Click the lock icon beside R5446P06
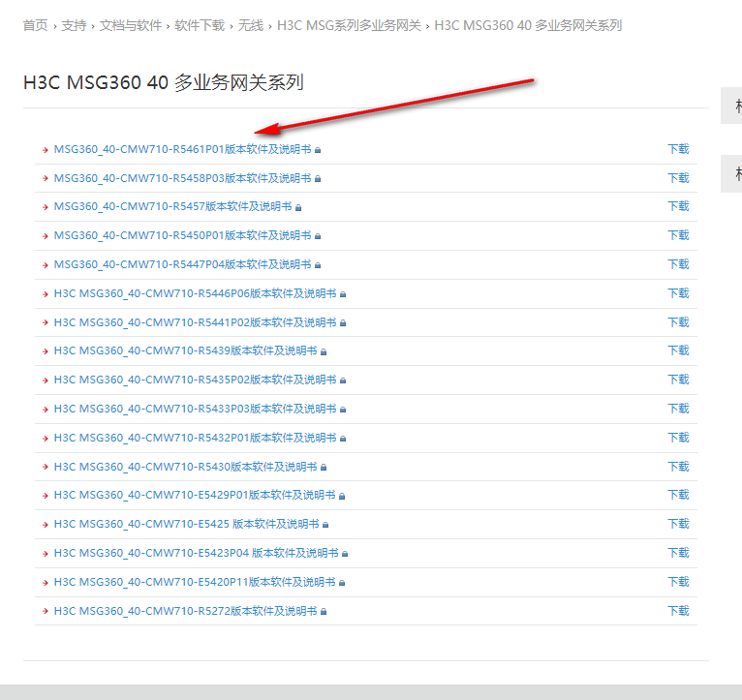 tap(343, 294)
